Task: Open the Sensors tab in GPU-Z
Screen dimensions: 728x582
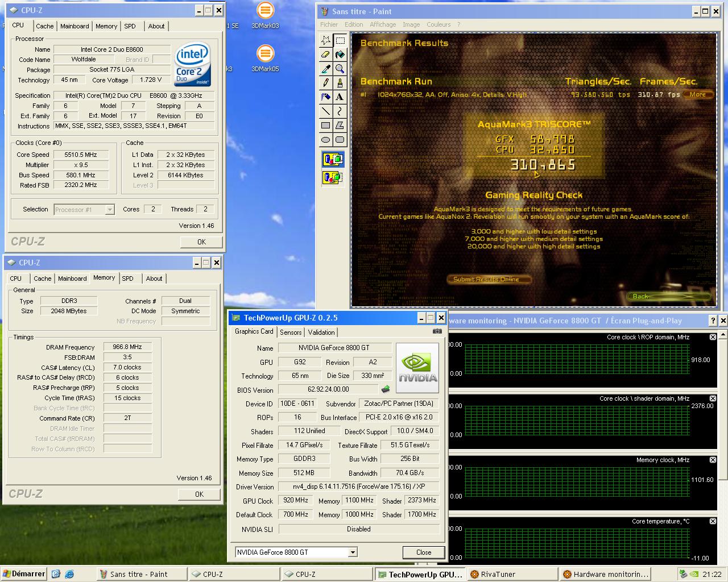Action: (291, 332)
